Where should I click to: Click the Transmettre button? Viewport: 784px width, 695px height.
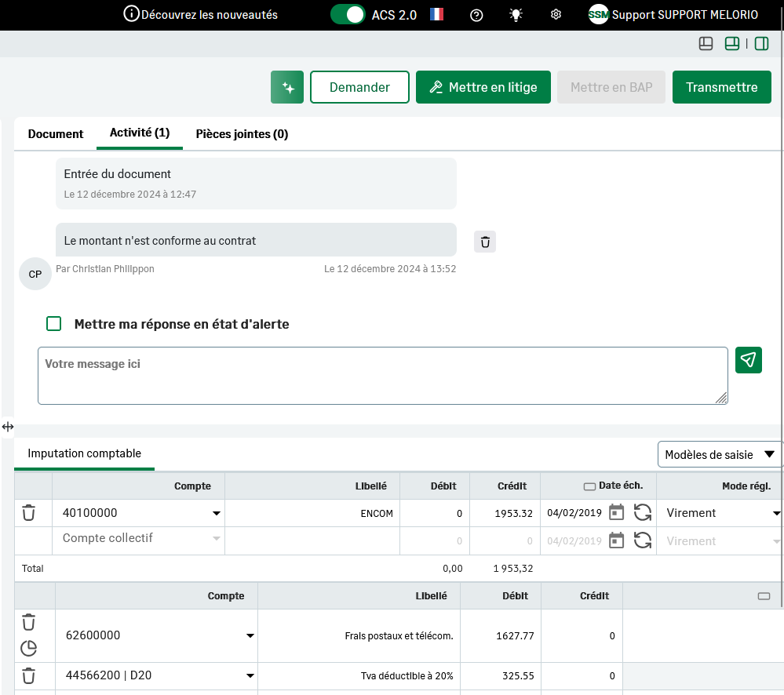click(721, 87)
